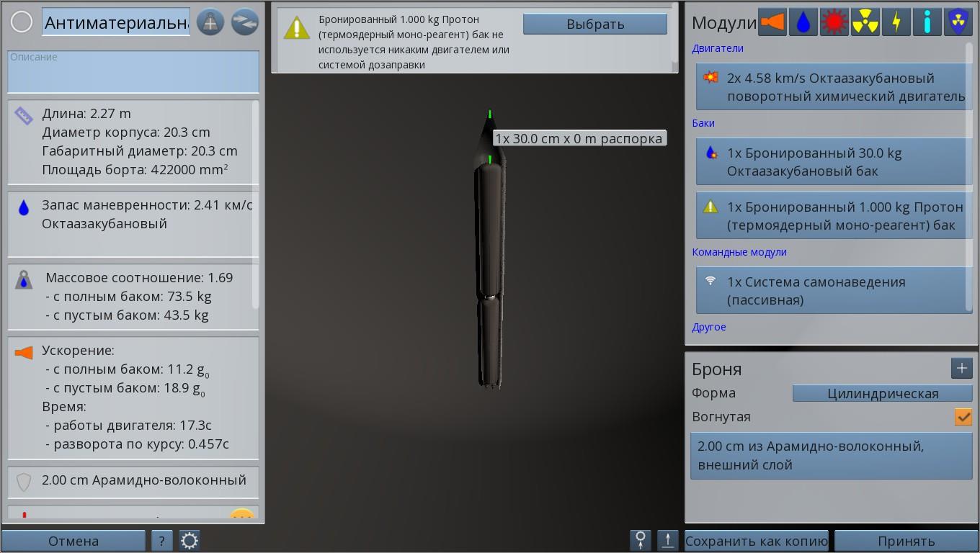Click the orange engine nozzle module icon

point(772,22)
